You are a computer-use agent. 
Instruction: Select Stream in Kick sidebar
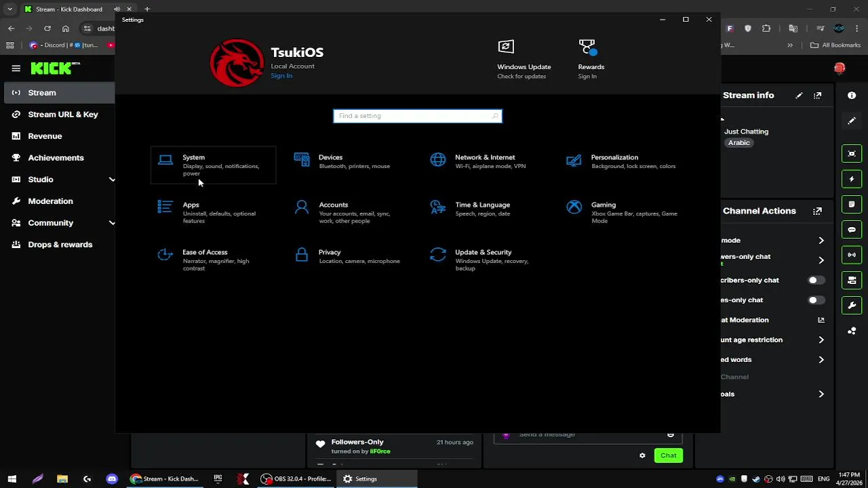point(59,93)
